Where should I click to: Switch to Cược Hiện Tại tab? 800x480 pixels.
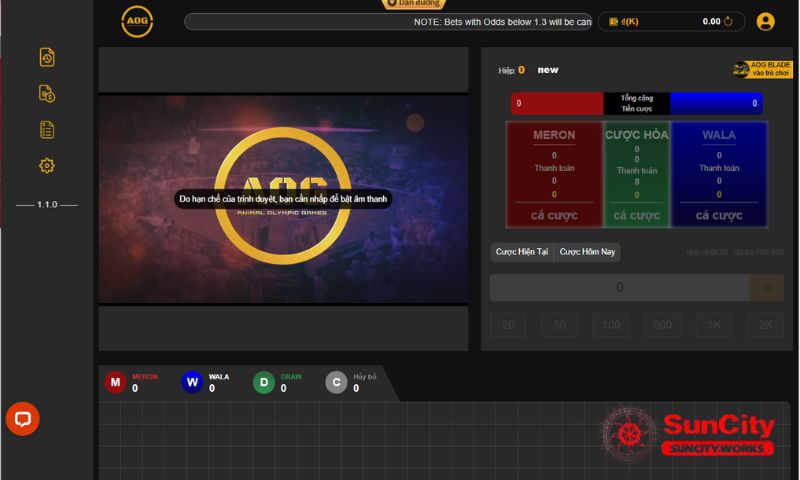point(522,252)
